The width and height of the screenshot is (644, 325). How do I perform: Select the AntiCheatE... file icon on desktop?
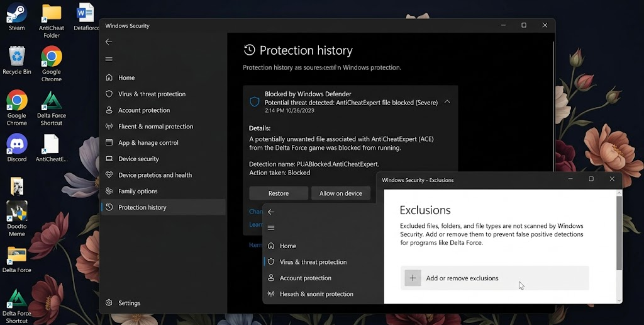52,147
